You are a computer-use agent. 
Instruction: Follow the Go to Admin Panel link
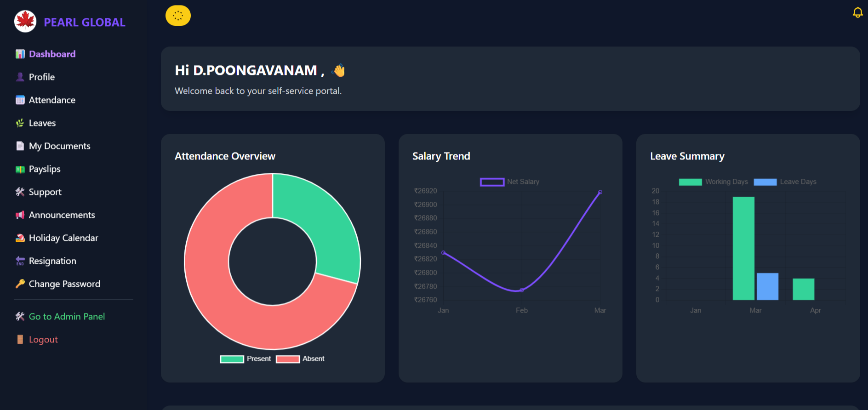click(67, 316)
